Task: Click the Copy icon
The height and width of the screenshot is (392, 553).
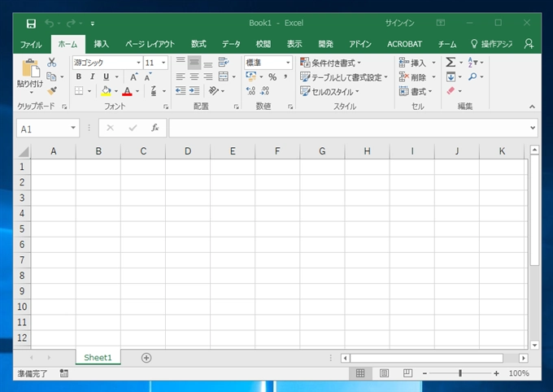Action: (51, 76)
